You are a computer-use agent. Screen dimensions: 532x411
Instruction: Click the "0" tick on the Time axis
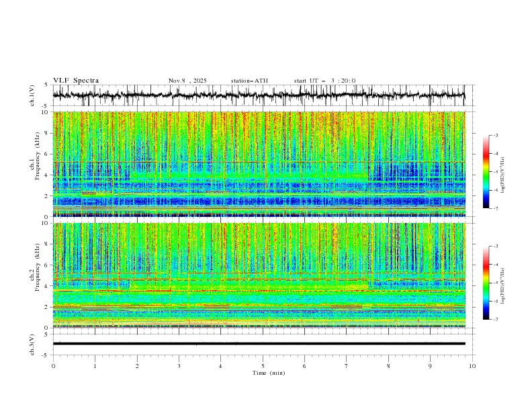(53, 366)
